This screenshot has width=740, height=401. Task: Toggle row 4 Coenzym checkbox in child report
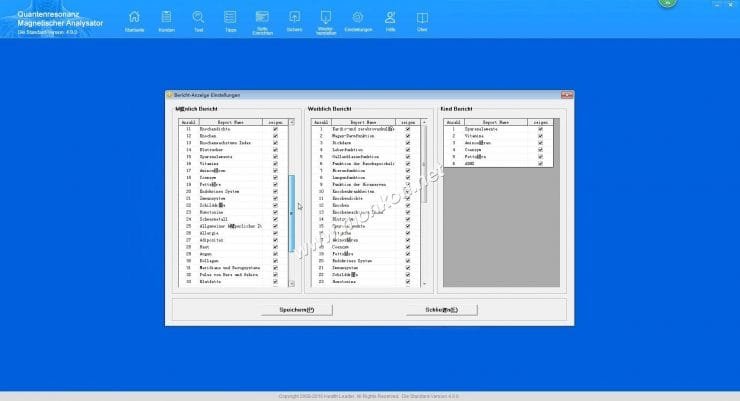(x=540, y=150)
